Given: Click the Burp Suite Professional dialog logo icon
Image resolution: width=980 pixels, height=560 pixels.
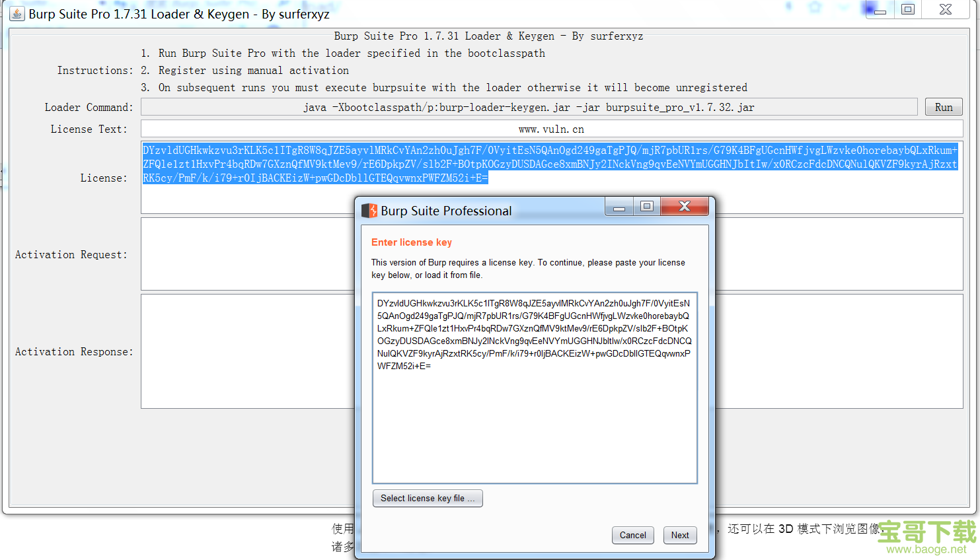Looking at the screenshot, I should pyautogui.click(x=369, y=211).
